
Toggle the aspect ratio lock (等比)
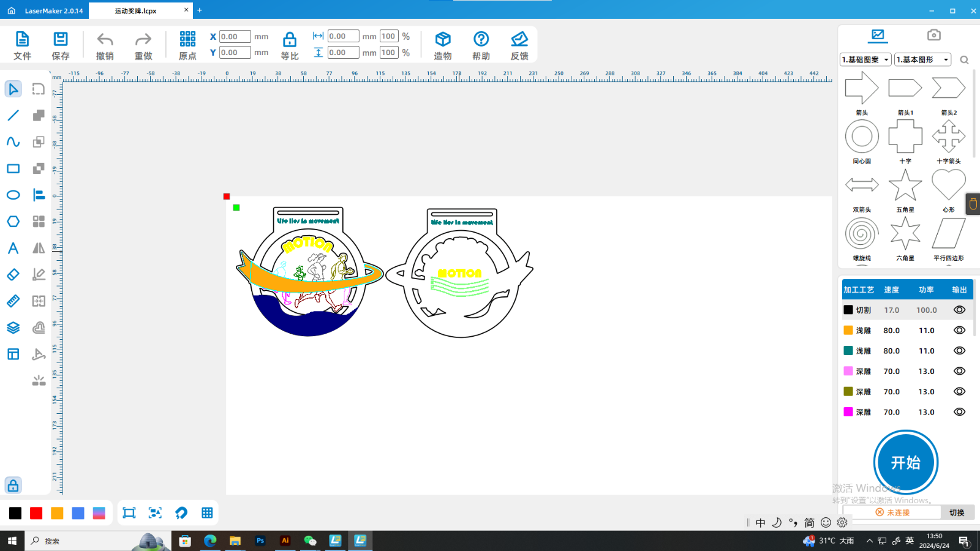tap(289, 40)
